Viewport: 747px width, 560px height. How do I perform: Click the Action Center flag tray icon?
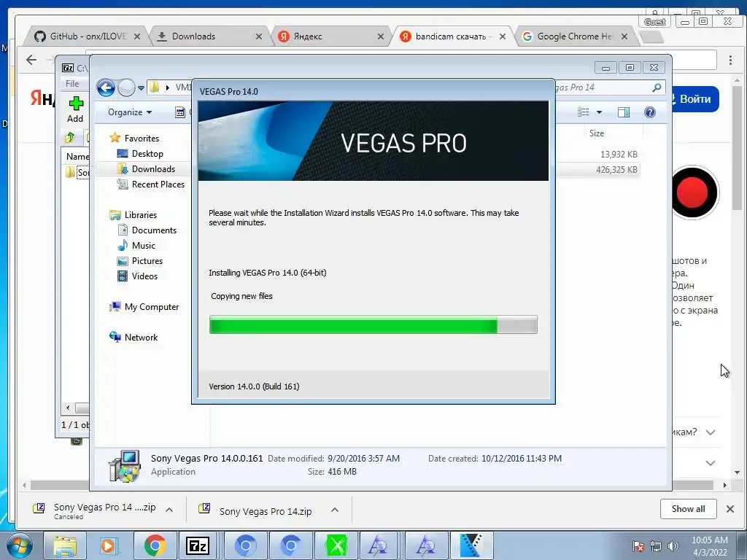[x=638, y=546]
